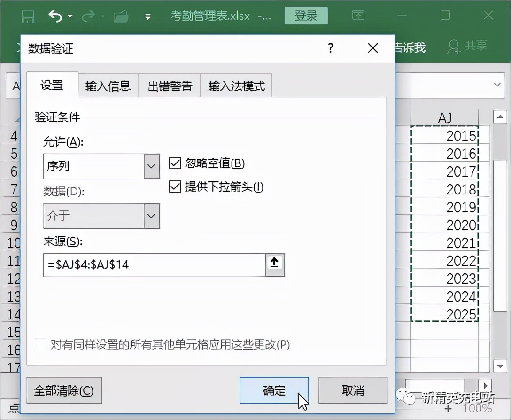This screenshot has height=420, width=511.
Task: Open the 允许 validation type dropdown
Action: click(x=151, y=166)
